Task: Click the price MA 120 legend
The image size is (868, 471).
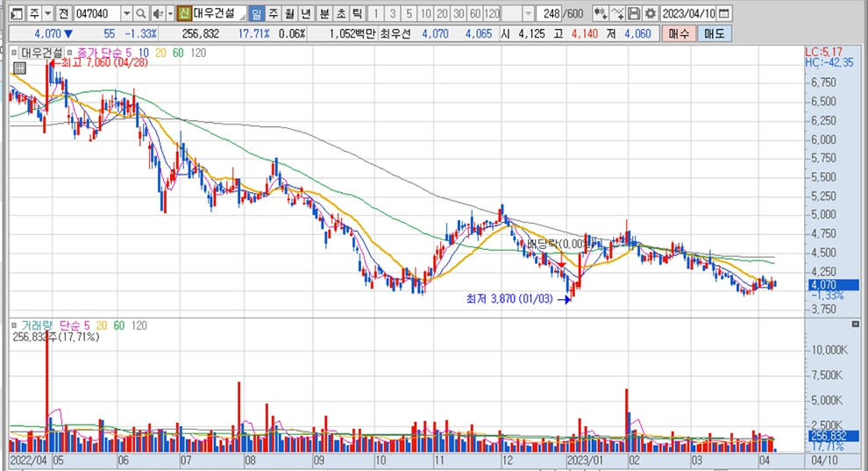Action: 198,54
